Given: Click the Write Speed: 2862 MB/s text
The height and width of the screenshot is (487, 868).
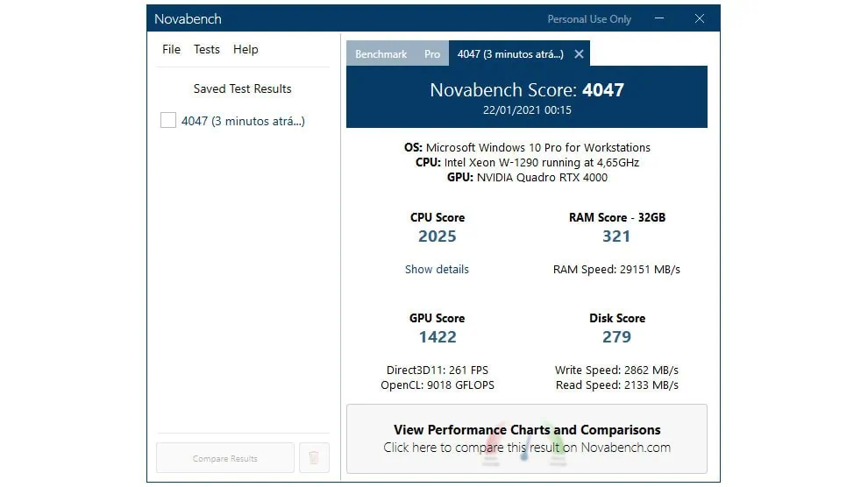Looking at the screenshot, I should (x=616, y=370).
